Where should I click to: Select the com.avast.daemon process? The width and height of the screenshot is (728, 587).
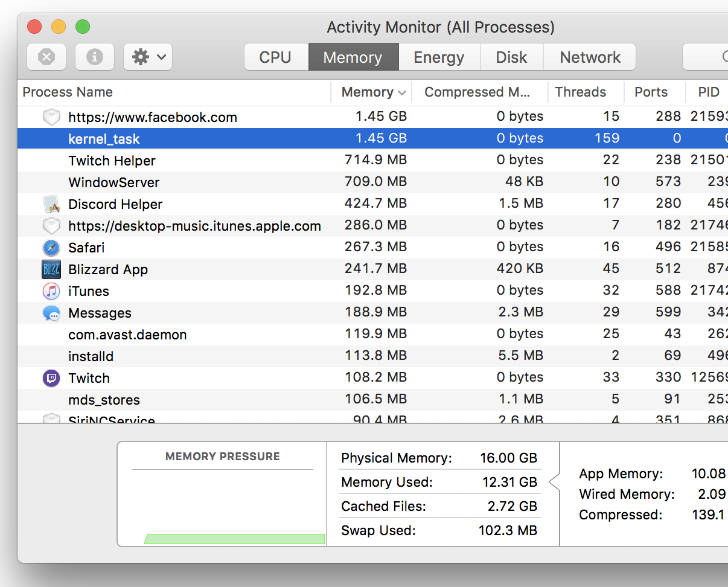click(127, 335)
